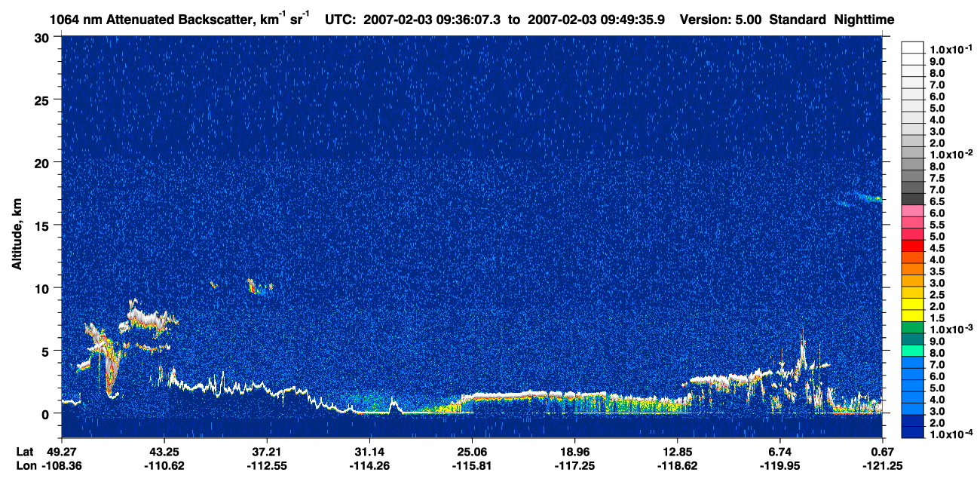Image resolution: width=980 pixels, height=503 pixels.
Task: Click the red color bar swatch beside 4.5
Action: click(912, 247)
